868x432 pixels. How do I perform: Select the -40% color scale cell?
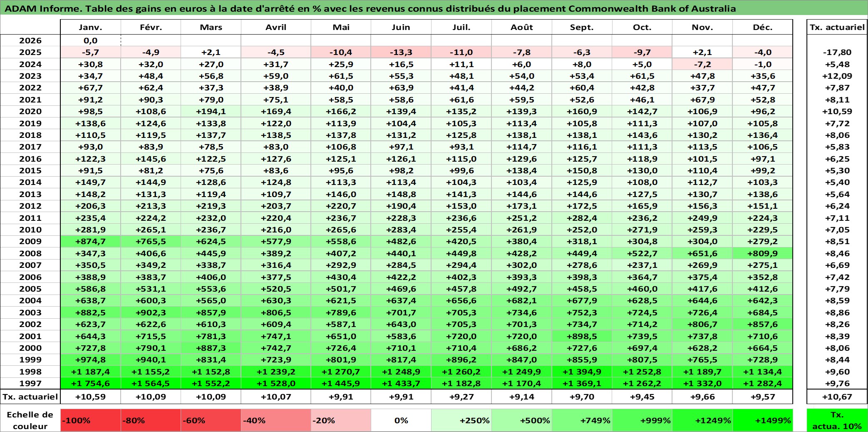coord(276,420)
